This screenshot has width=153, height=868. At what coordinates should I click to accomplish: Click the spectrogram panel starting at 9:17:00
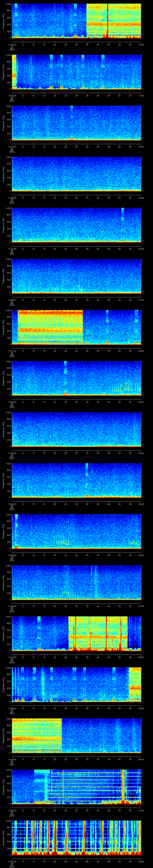click(x=77, y=123)
